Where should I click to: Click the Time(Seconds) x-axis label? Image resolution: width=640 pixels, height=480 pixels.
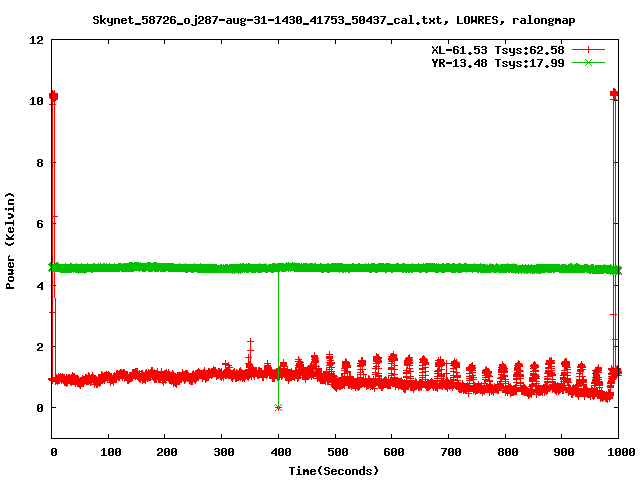coord(333,471)
